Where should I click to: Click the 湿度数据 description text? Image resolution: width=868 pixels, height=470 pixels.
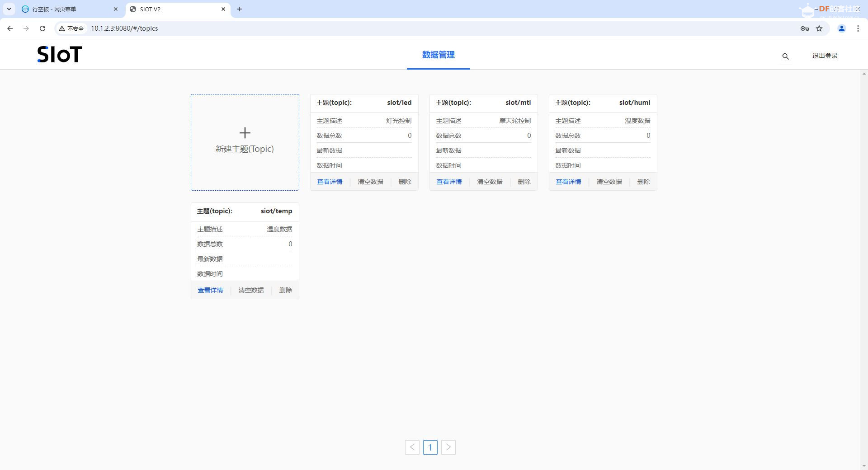[x=637, y=121]
